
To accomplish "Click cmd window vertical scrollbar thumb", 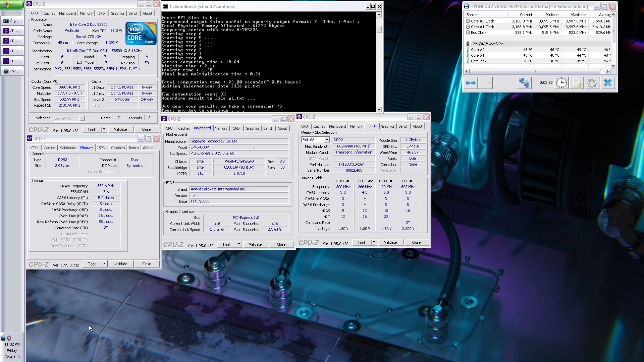I will pyautogui.click(x=379, y=29).
